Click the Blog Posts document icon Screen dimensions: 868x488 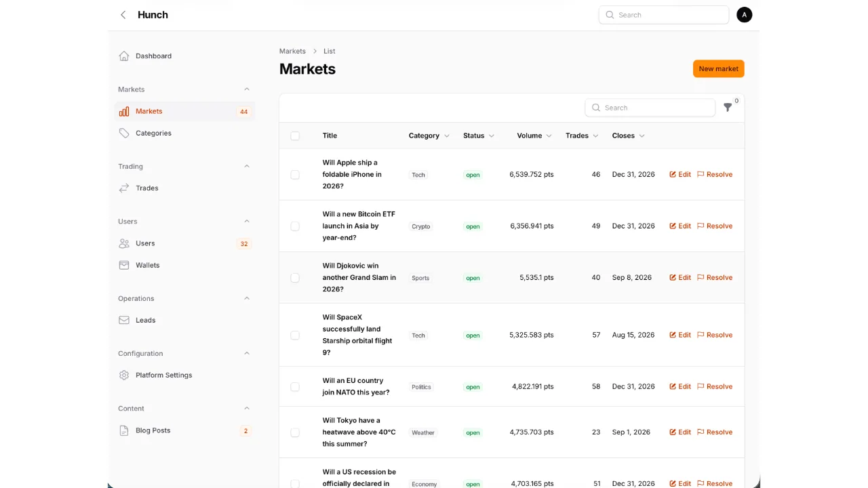click(x=124, y=430)
